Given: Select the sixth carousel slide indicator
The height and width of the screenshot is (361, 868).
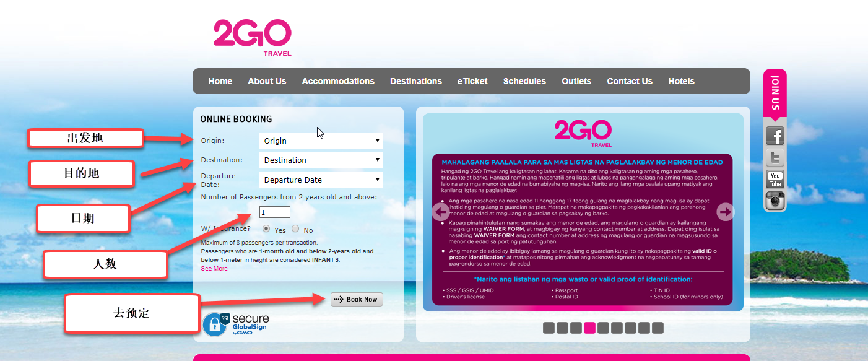Looking at the screenshot, I should click(x=617, y=328).
